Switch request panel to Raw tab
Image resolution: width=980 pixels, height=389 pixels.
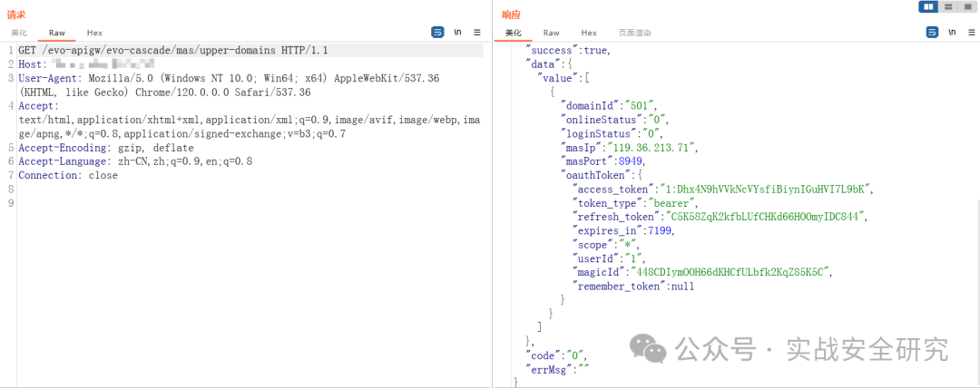pos(57,33)
